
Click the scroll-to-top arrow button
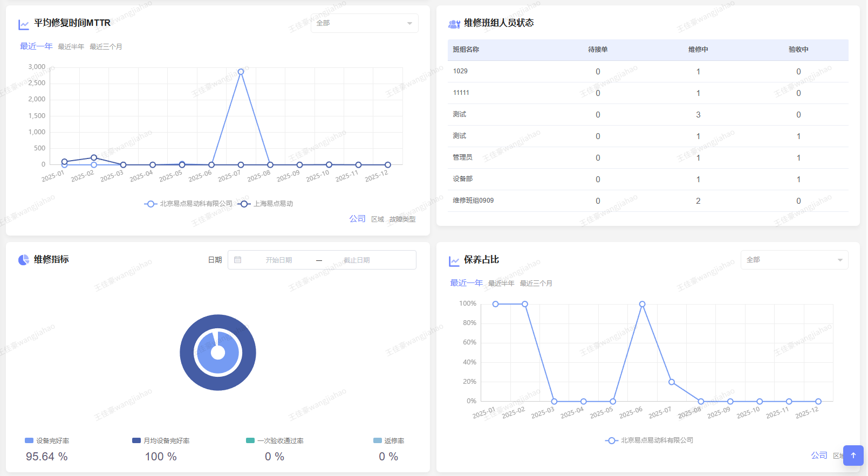pyautogui.click(x=853, y=456)
